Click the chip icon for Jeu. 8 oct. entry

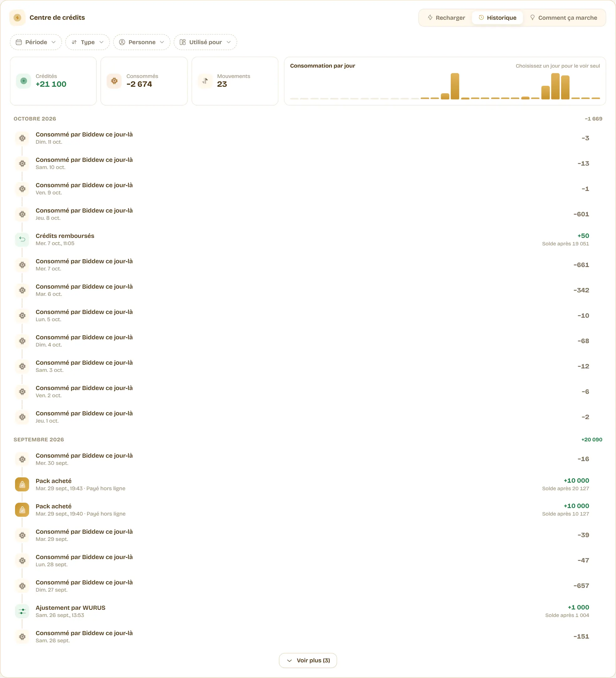pyautogui.click(x=22, y=214)
